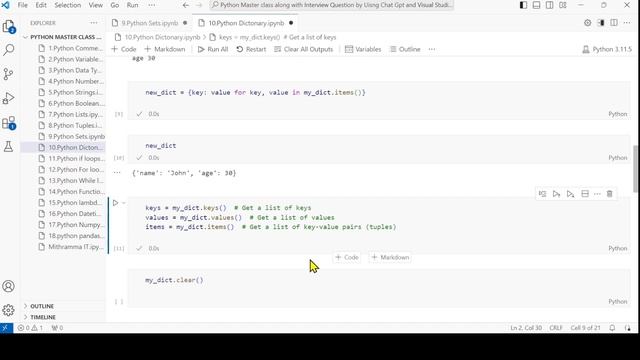Viewport: 640px width, 360px height.
Task: Open more cell actions in cell toolbar
Action: 597,194
